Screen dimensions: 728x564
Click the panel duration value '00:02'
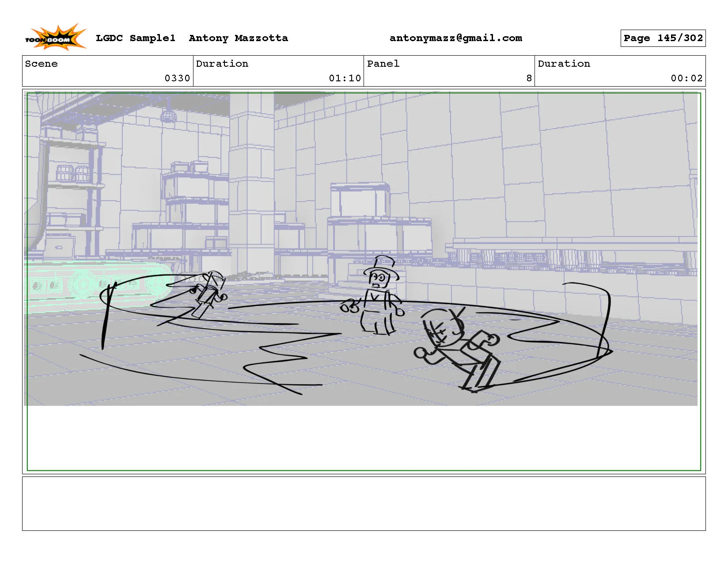(x=686, y=78)
